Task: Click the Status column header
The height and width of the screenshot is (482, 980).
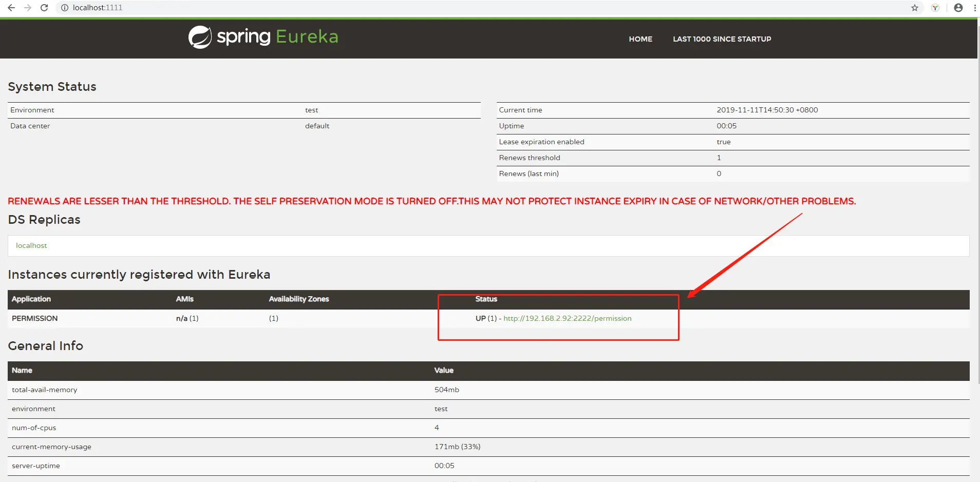Action: click(x=486, y=299)
